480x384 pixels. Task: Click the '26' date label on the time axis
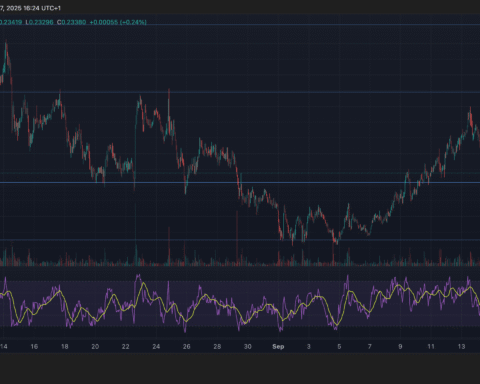point(186,347)
